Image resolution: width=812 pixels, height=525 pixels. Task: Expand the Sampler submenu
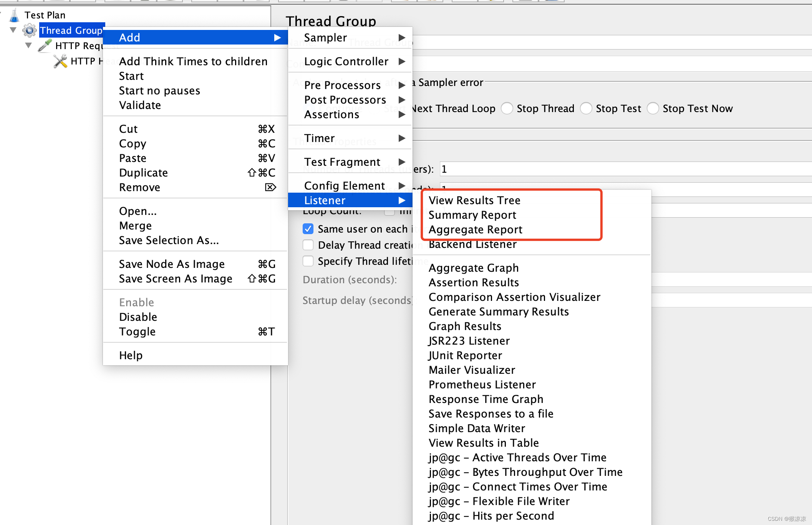(x=350, y=38)
